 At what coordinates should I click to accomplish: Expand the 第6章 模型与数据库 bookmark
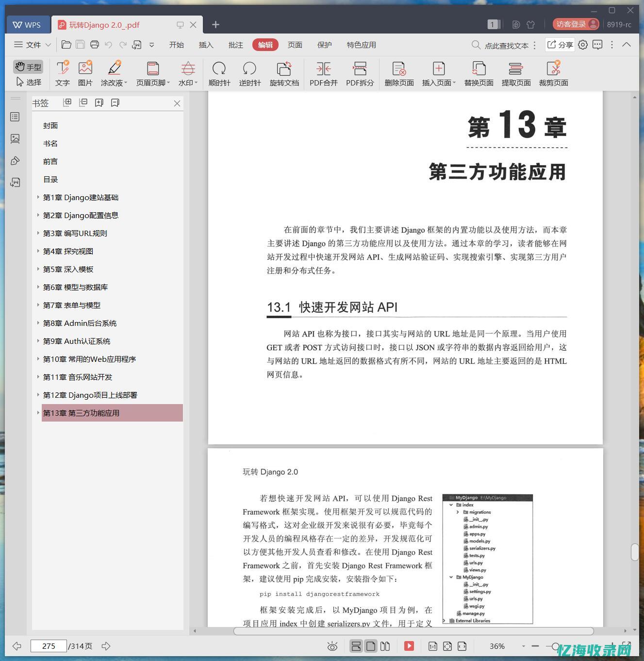pos(38,287)
